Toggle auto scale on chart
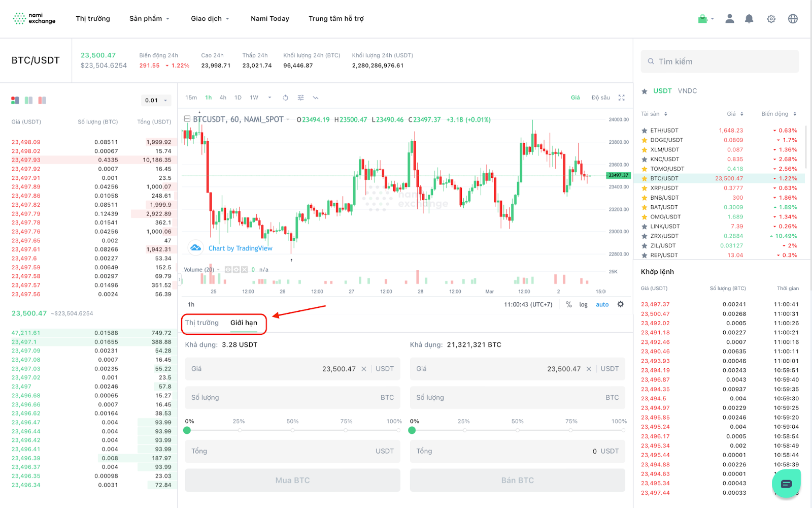812x508 pixels. [602, 304]
